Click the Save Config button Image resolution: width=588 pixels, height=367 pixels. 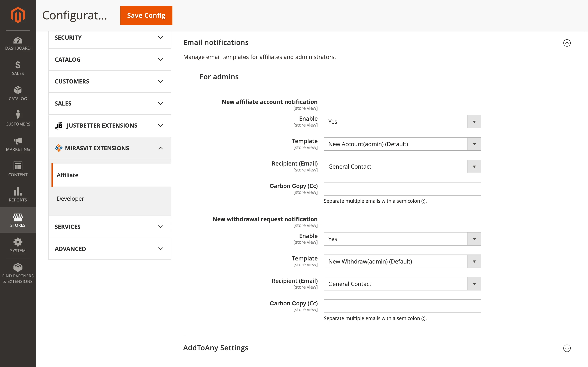(x=146, y=15)
